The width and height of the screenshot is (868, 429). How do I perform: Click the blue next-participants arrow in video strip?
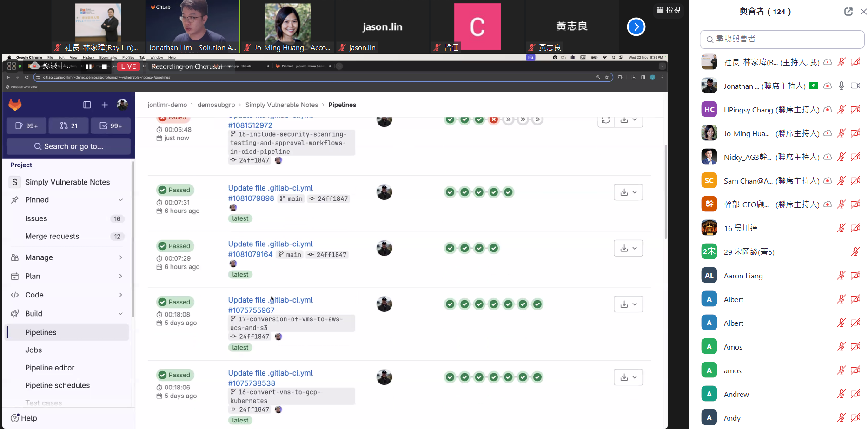(636, 27)
